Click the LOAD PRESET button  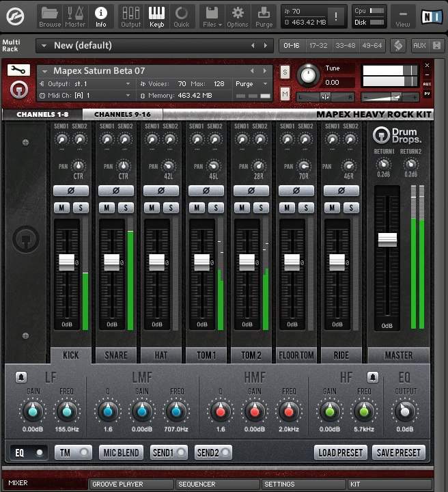[x=341, y=452]
